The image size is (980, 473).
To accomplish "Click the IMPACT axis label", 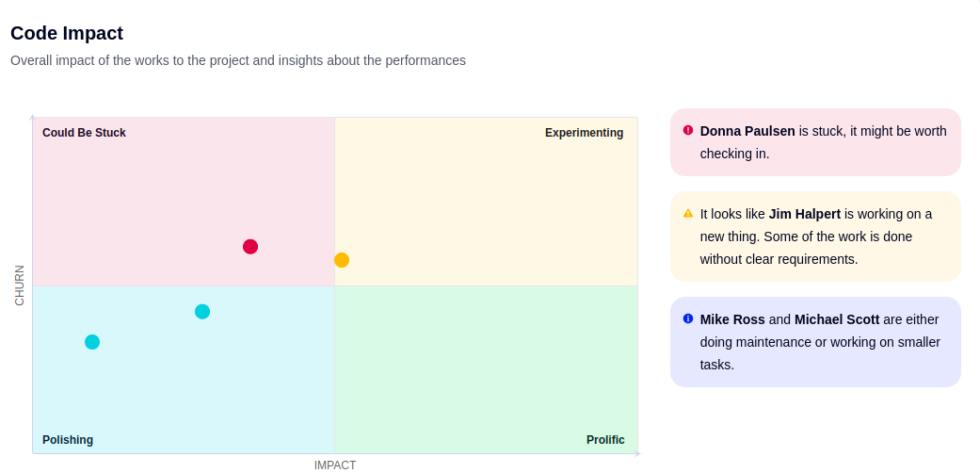I will (335, 465).
